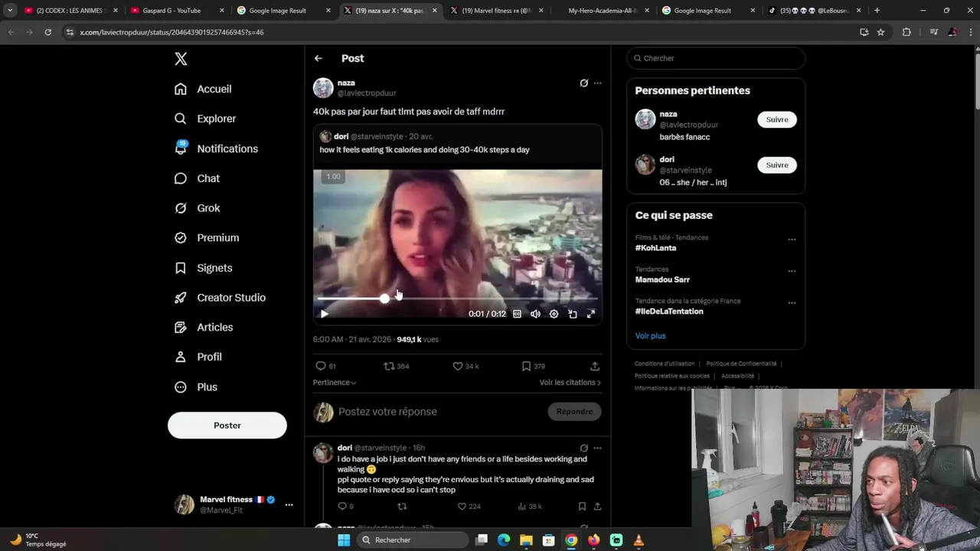
Task: Click Grok icon on dori's reply
Action: [583, 448]
